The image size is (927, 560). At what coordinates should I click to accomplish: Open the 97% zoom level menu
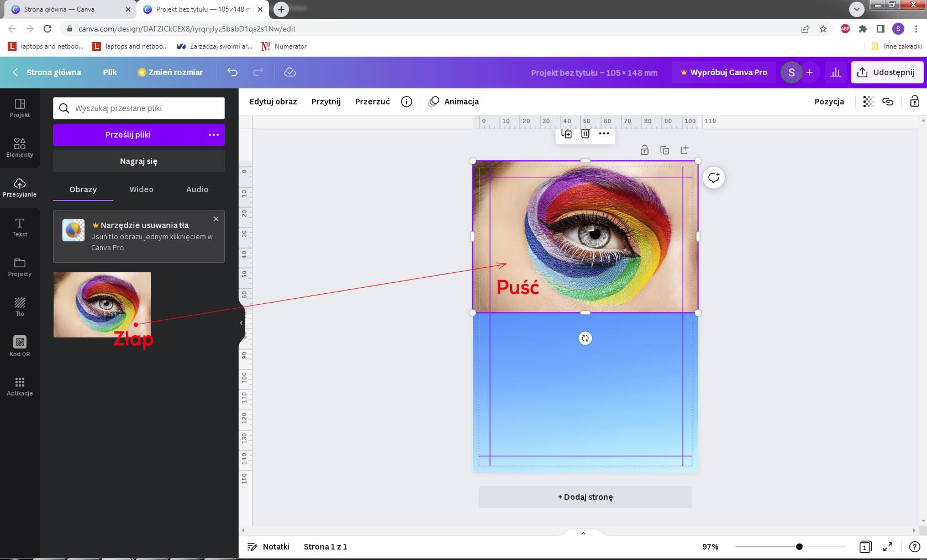point(710,547)
